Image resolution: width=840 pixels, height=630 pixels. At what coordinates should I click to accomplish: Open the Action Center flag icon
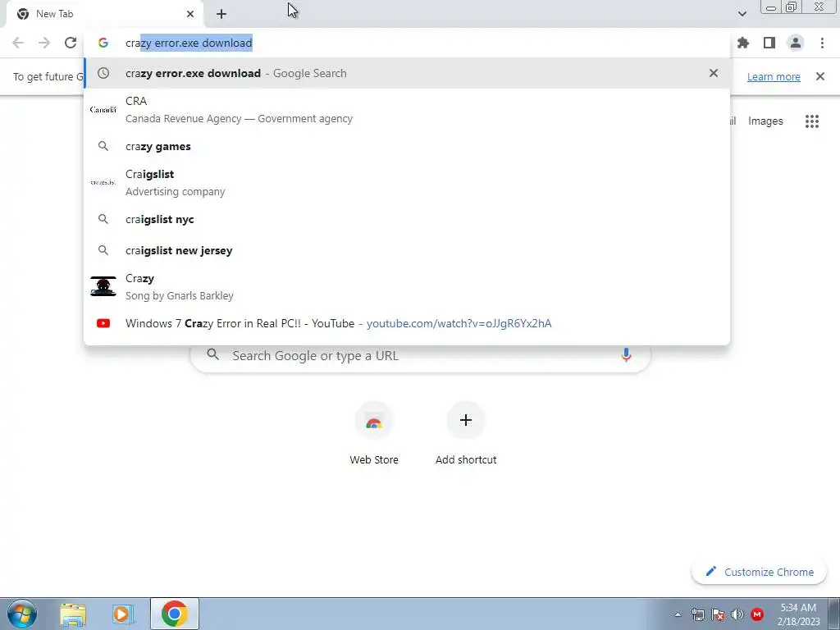[718, 614]
